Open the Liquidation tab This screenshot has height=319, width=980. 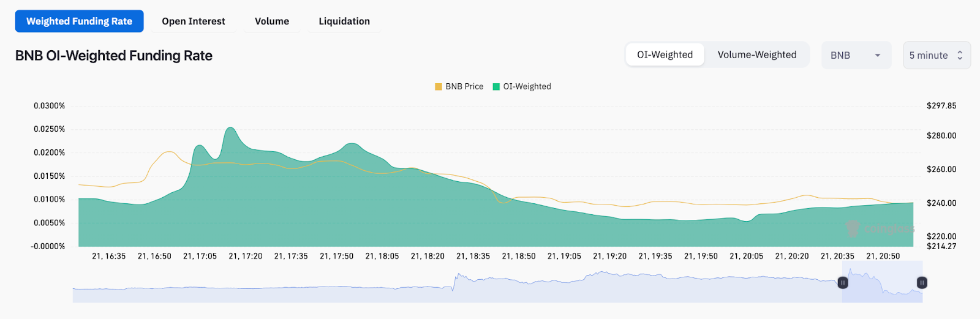(x=344, y=21)
